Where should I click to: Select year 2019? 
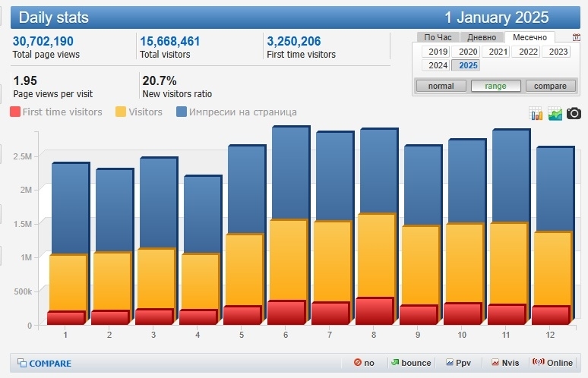438,52
